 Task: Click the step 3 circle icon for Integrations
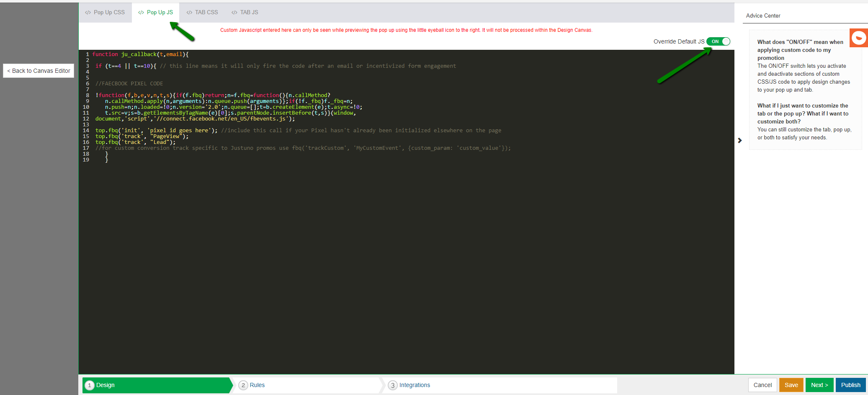click(392, 385)
